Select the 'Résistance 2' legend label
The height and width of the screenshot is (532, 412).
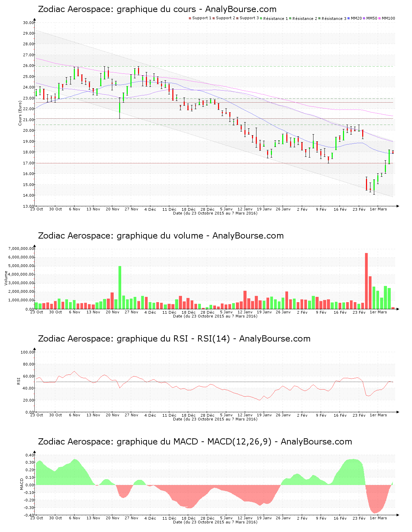pyautogui.click(x=305, y=19)
